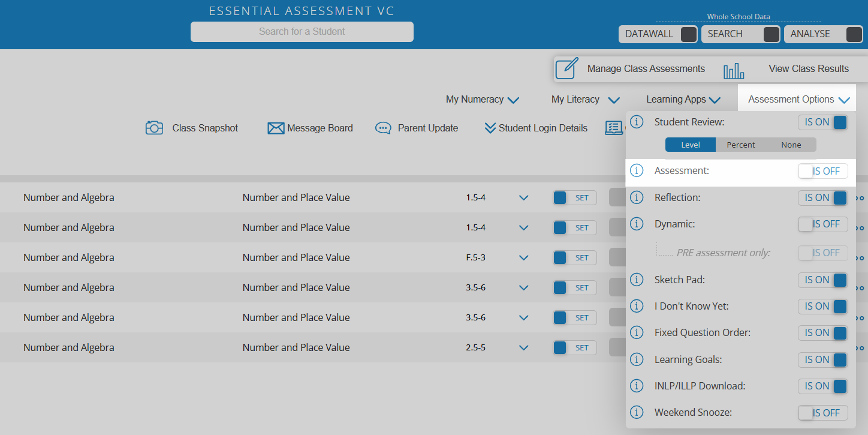Turn off INLP/ILLP Download toggle

[x=823, y=386]
